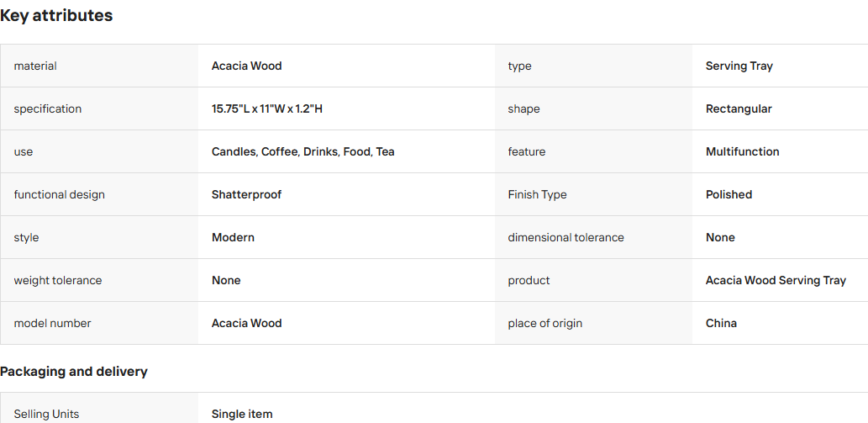The height and width of the screenshot is (423, 868).
Task: Click the Shatterproof functional design value
Action: click(x=246, y=195)
